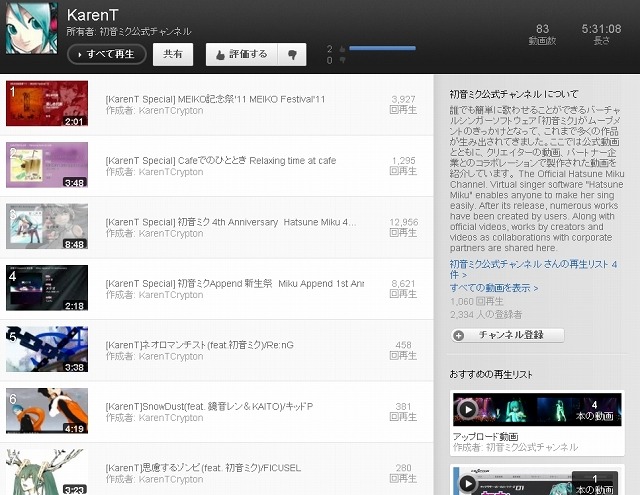The image size is (640, 495).
Task: Like the playlist with 評価する button
Action: point(242,54)
